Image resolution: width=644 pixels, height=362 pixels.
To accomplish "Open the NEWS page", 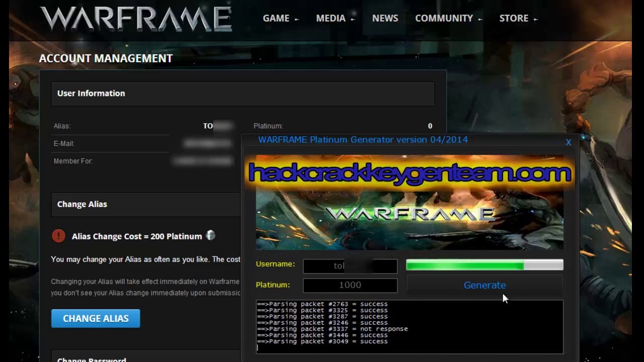I will (385, 18).
